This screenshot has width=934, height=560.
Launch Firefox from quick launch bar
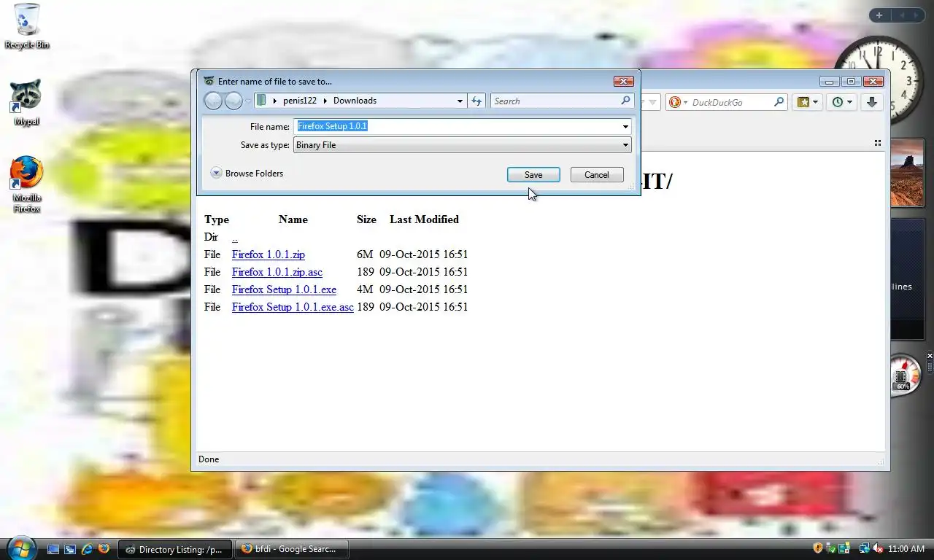tap(104, 549)
